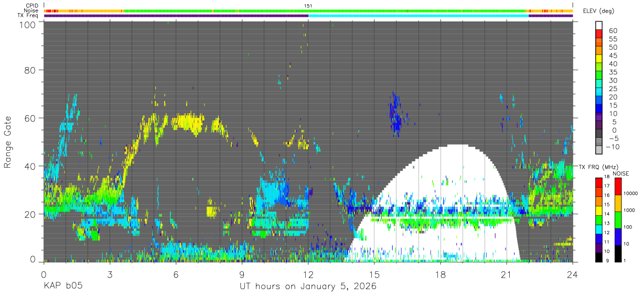Click the Range Gate axis title
Viewport: 644px width, 297px height.
(8, 141)
